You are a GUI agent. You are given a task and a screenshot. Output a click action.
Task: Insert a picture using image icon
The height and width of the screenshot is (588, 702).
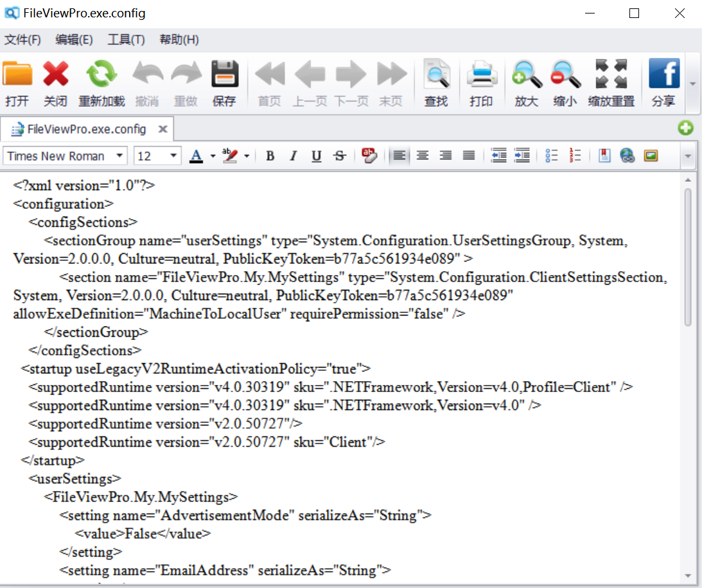point(651,156)
